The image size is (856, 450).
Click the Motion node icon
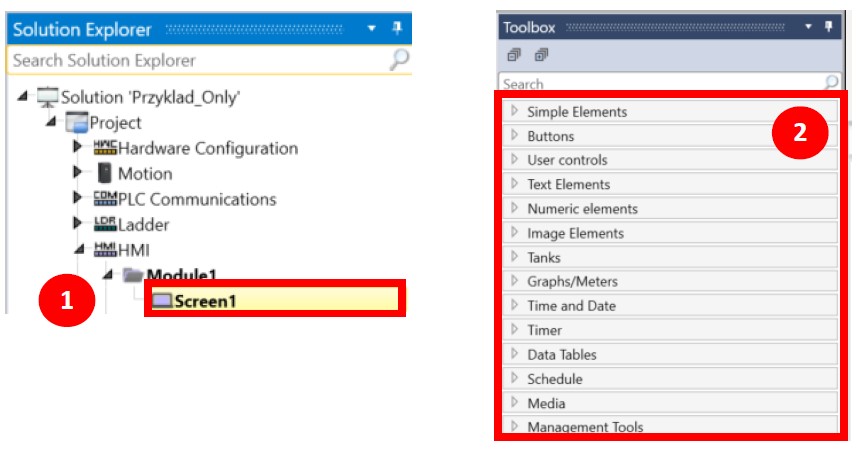tap(104, 173)
